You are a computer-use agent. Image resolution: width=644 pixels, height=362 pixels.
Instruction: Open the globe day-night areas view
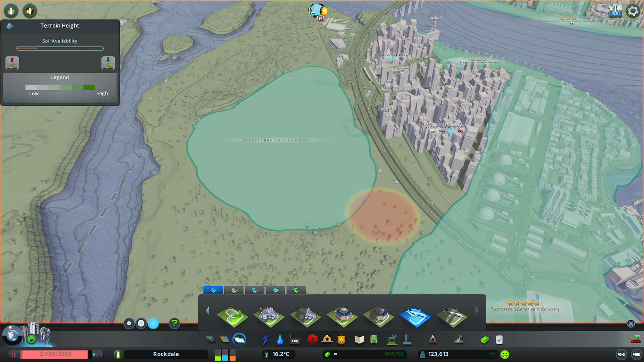coord(12,336)
